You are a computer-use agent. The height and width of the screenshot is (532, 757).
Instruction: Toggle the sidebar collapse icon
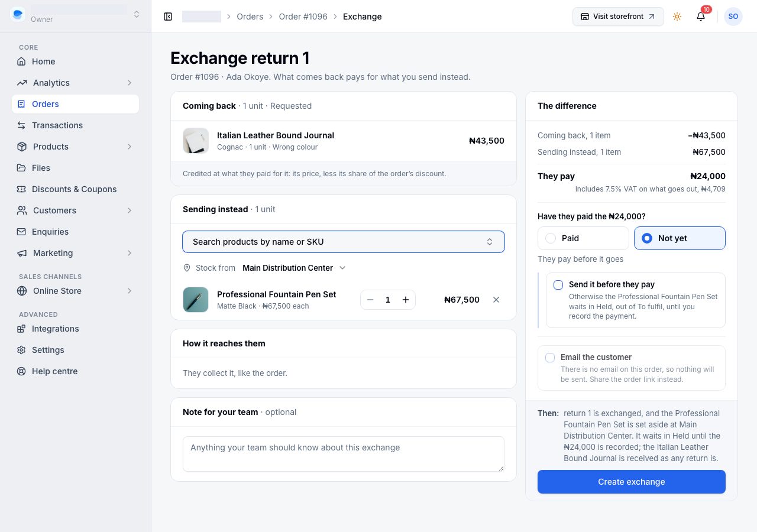pyautogui.click(x=168, y=17)
